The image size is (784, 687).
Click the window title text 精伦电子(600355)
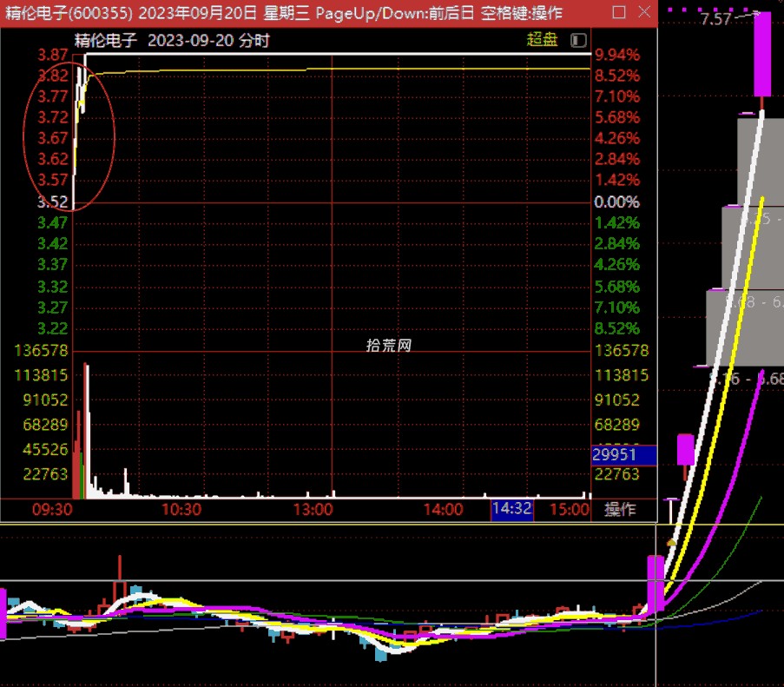point(69,12)
